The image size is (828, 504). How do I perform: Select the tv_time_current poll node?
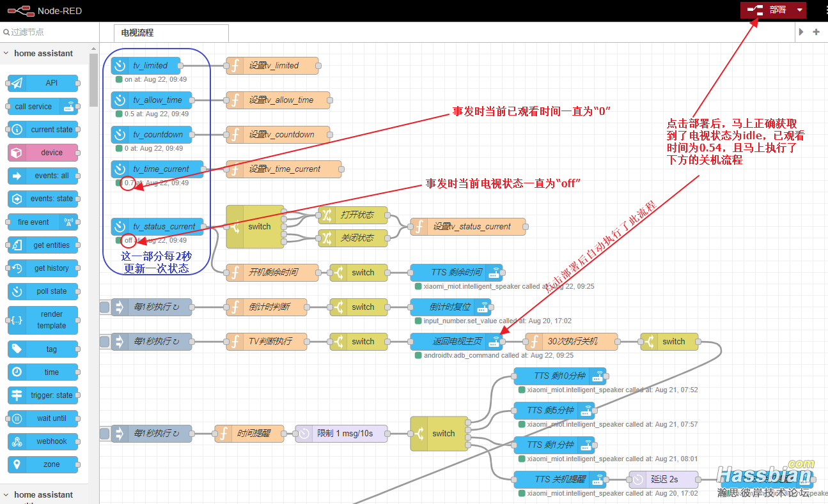[157, 169]
